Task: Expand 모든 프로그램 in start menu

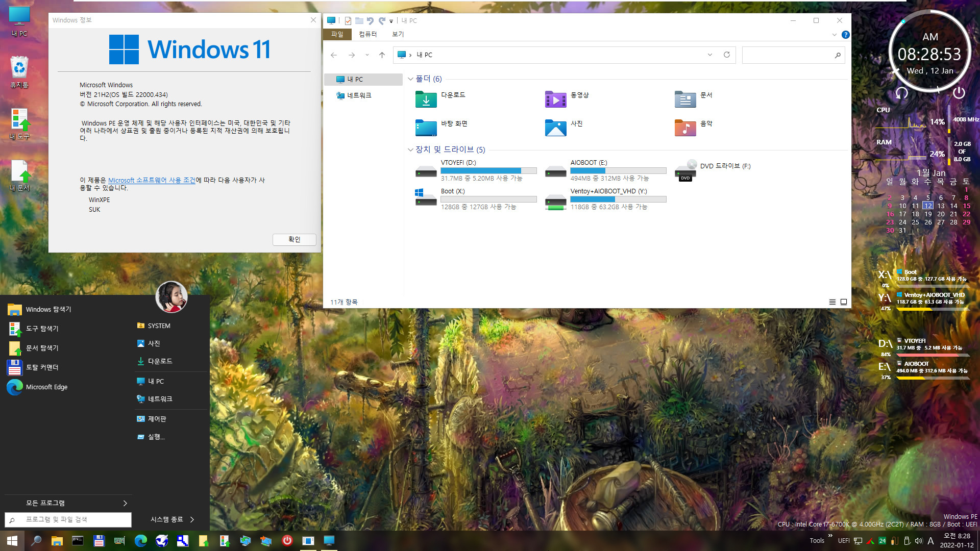Action: (x=67, y=503)
